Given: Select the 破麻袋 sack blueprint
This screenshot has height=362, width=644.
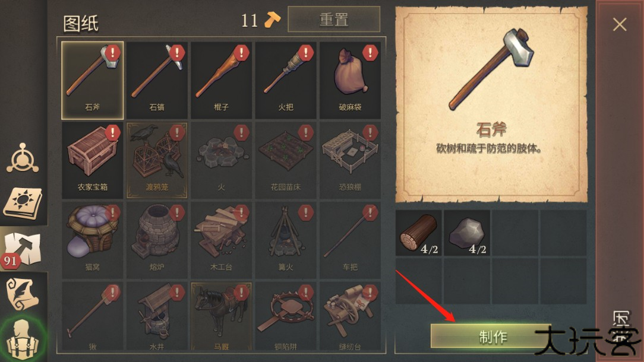Looking at the screenshot, I should click(350, 80).
